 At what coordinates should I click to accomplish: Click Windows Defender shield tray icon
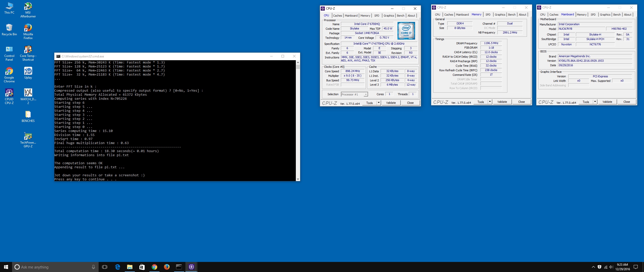coord(599,267)
